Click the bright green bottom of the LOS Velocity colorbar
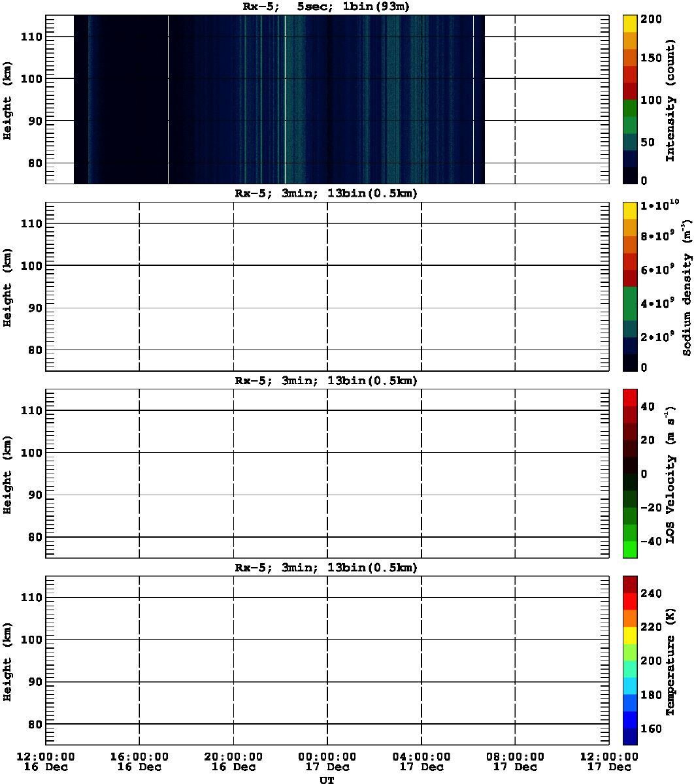Image resolution: width=694 pixels, height=784 pixels. (630, 549)
